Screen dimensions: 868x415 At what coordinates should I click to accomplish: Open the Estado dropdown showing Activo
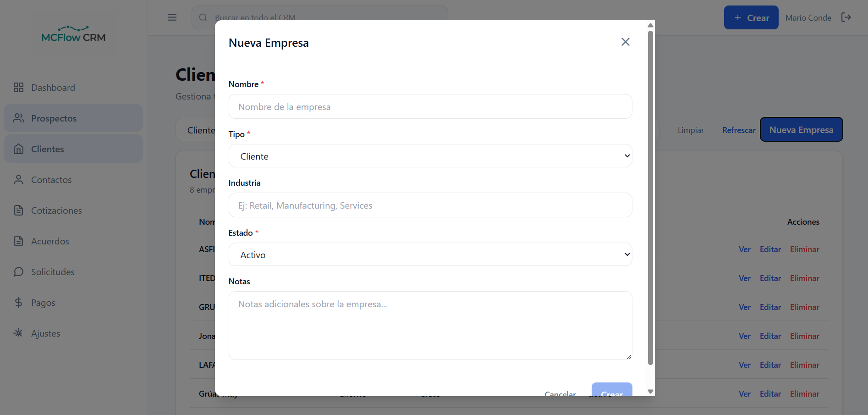[x=430, y=255]
